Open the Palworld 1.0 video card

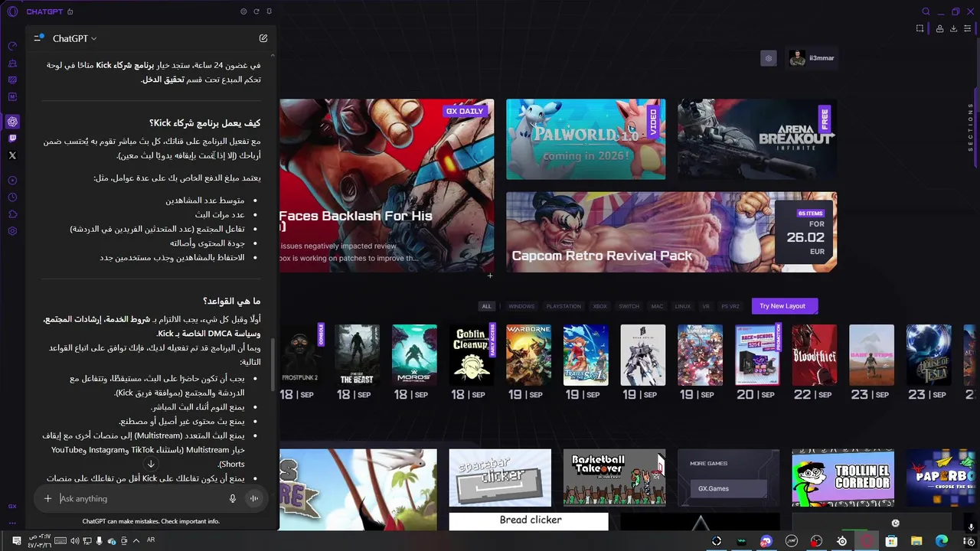click(x=586, y=139)
